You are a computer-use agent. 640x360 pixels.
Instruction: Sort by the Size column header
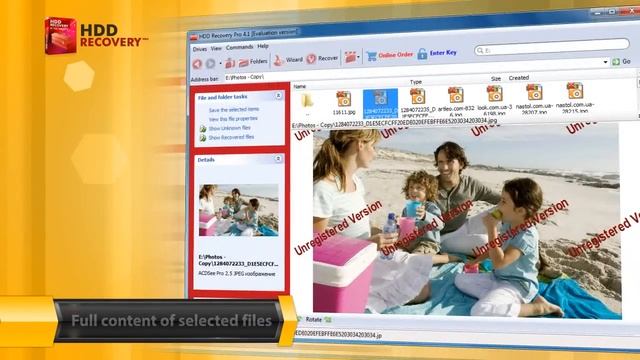tap(496, 79)
